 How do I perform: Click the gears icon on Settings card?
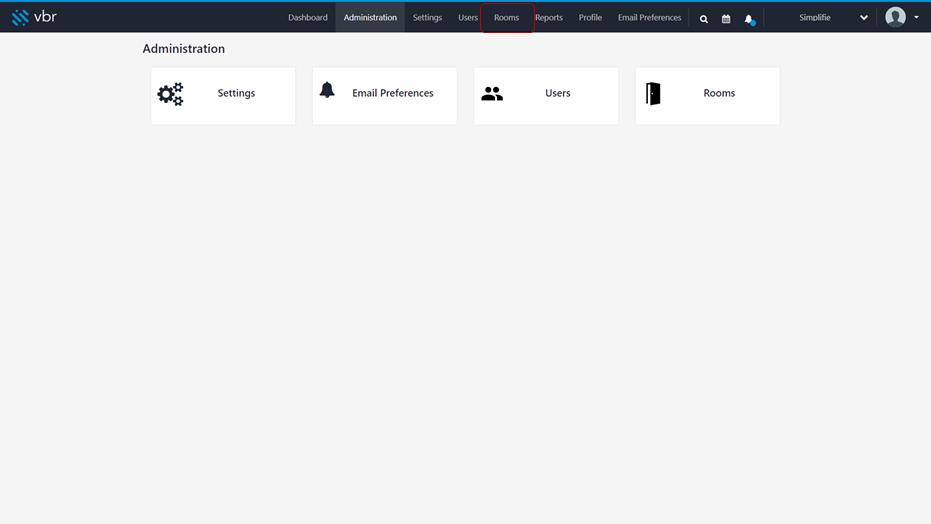pos(170,94)
